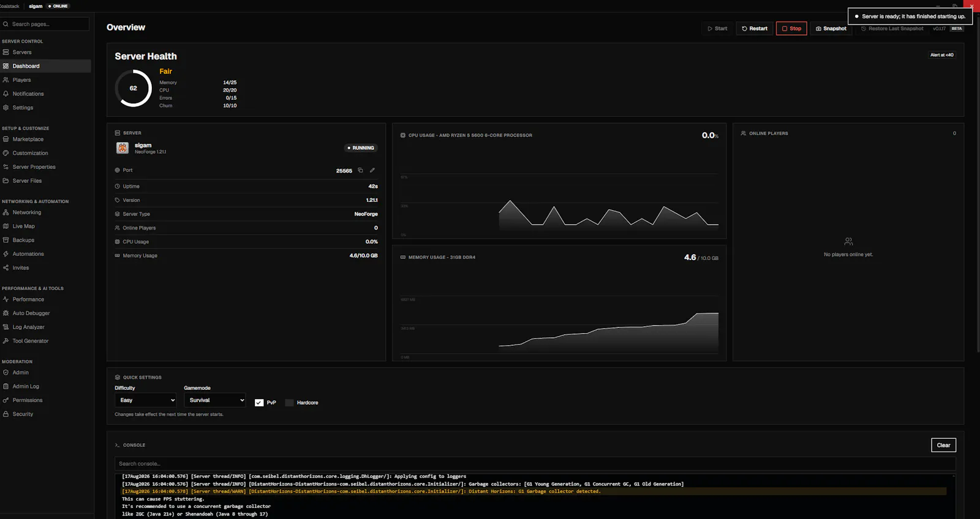The width and height of the screenshot is (980, 519).
Task: Click the Customization palette icon
Action: tap(6, 153)
